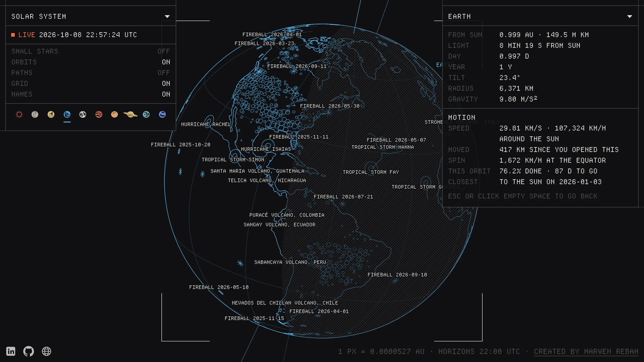644x362 pixels.
Task: Open the LinkedIn profile icon
Action: (11, 351)
